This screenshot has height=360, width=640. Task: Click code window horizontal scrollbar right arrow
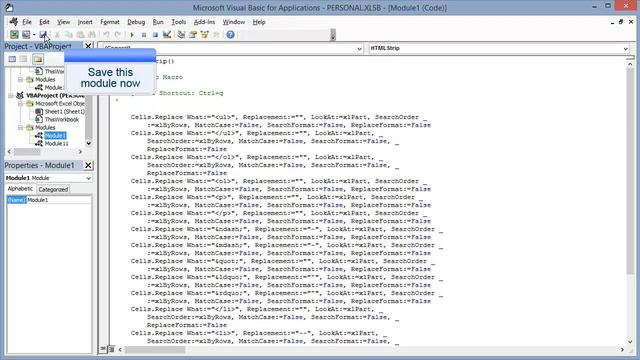pyautogui.click(x=622, y=350)
